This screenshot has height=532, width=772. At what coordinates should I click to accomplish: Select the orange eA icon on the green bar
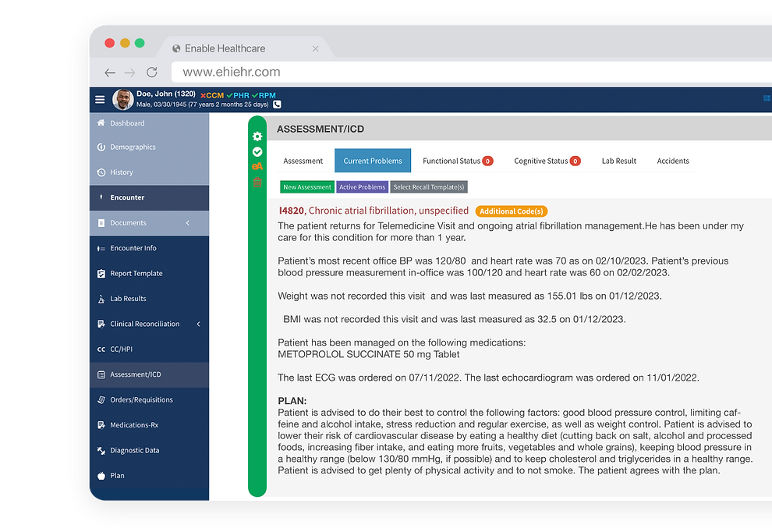tap(257, 166)
